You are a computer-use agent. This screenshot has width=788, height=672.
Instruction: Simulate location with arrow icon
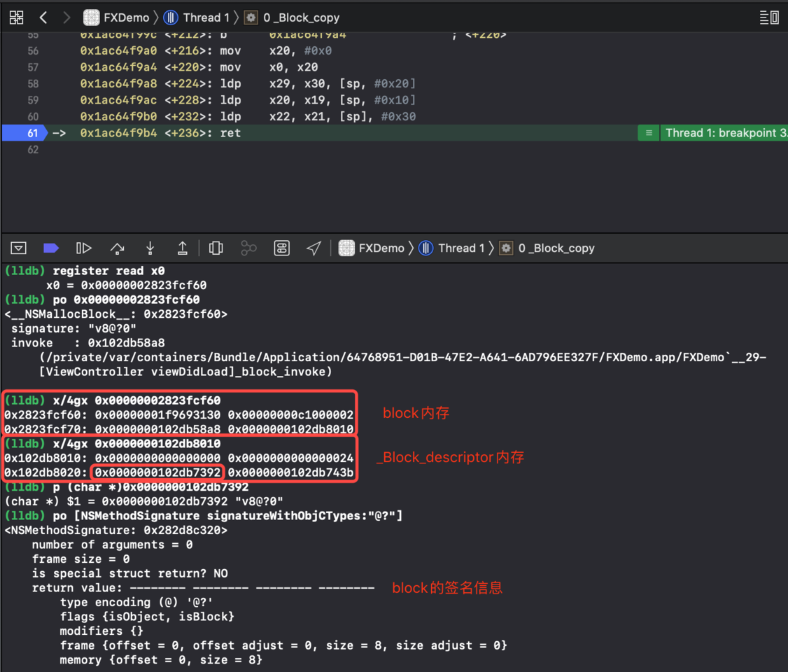[x=314, y=248]
